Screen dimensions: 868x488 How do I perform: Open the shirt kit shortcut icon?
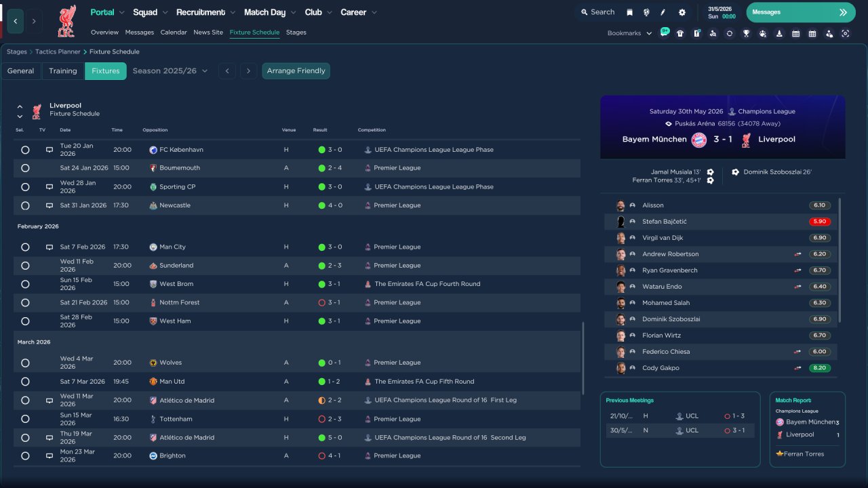coord(680,33)
